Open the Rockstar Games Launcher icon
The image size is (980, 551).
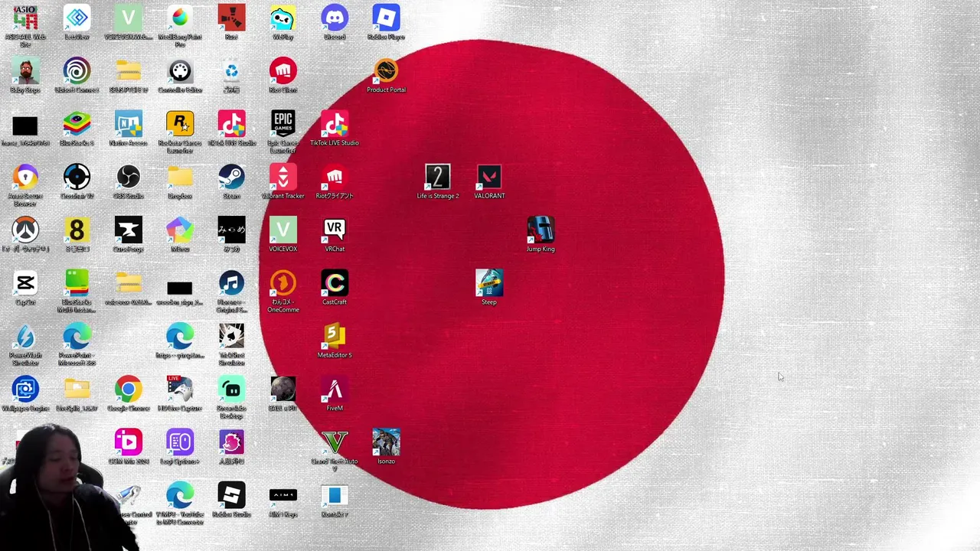tap(180, 124)
